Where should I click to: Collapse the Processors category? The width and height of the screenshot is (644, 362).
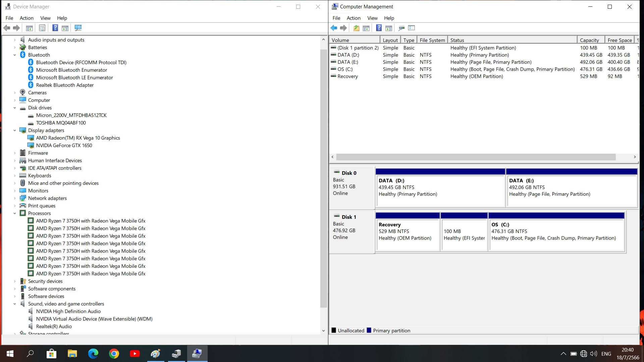pos(14,214)
